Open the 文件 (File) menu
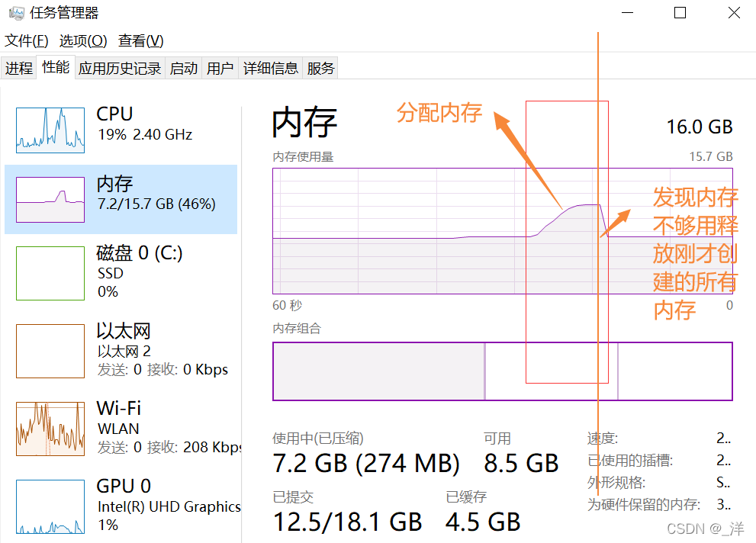 (26, 40)
